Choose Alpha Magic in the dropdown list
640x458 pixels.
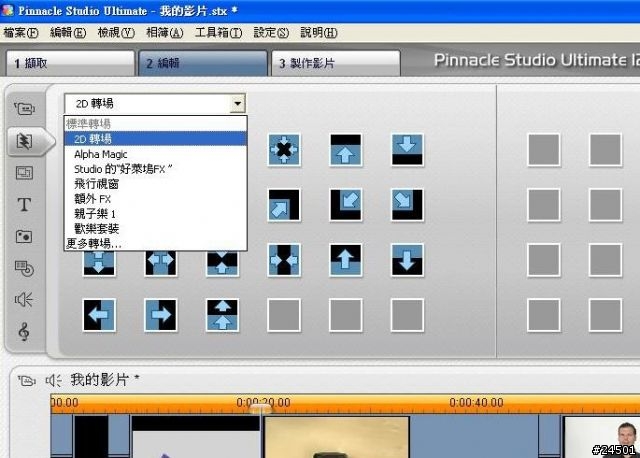[156, 154]
